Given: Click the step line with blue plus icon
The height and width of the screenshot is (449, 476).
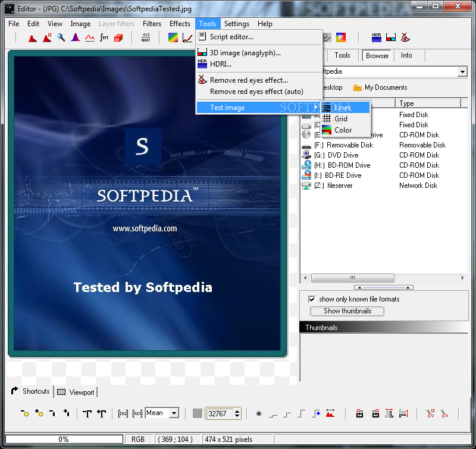Looking at the screenshot, I should pos(316,413).
